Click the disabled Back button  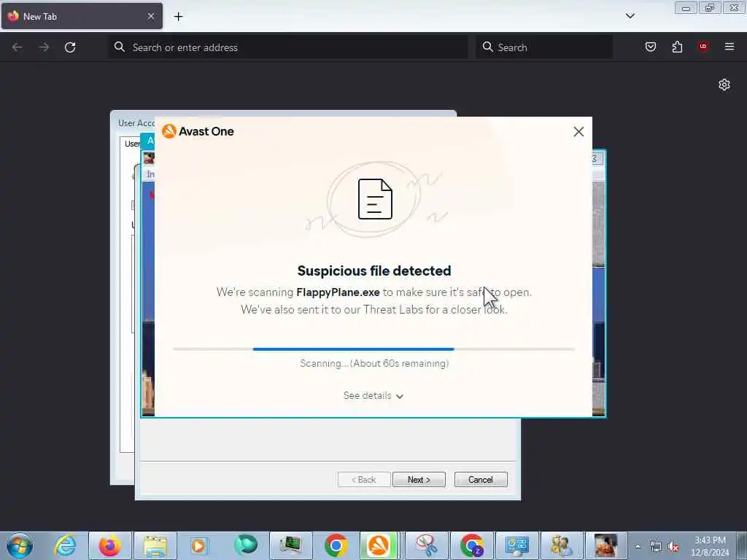pyautogui.click(x=364, y=480)
